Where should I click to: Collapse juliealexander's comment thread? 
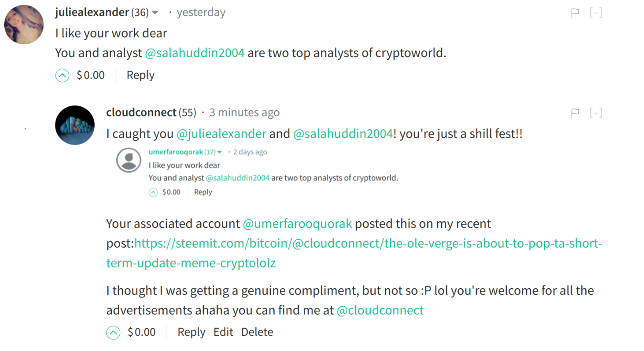(596, 13)
